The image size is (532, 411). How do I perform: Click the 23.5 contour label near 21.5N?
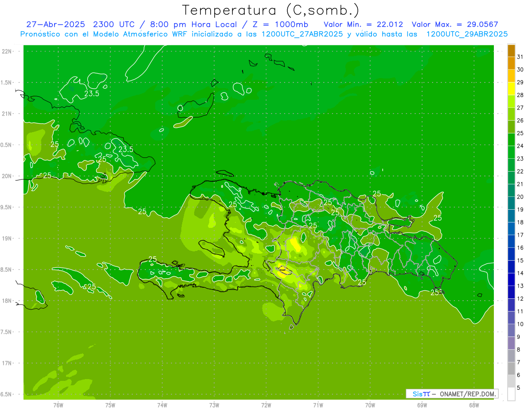(x=92, y=94)
